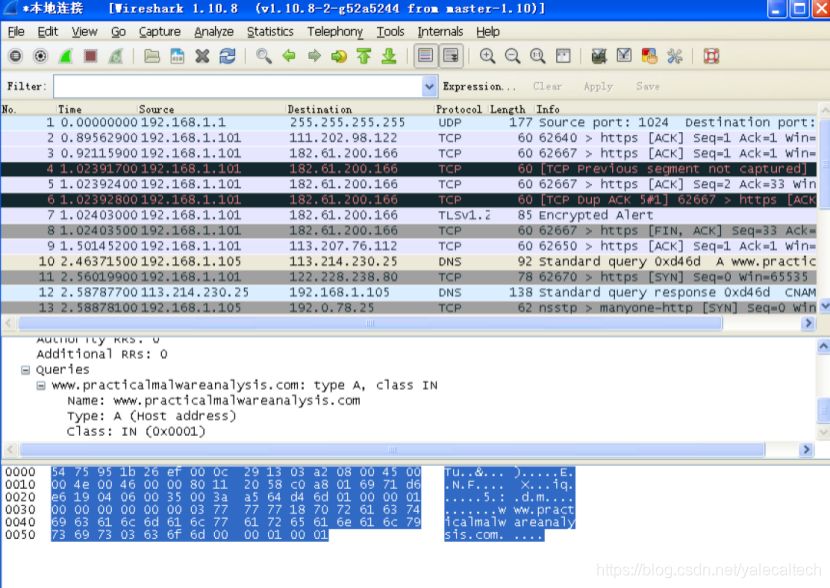Click packet list horizontal scrollbar thumb
The height and width of the screenshot is (588, 830).
coord(370,323)
